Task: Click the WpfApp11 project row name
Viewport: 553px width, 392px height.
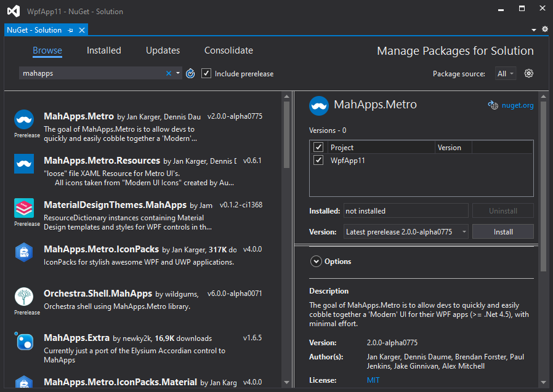Action: pyautogui.click(x=347, y=161)
